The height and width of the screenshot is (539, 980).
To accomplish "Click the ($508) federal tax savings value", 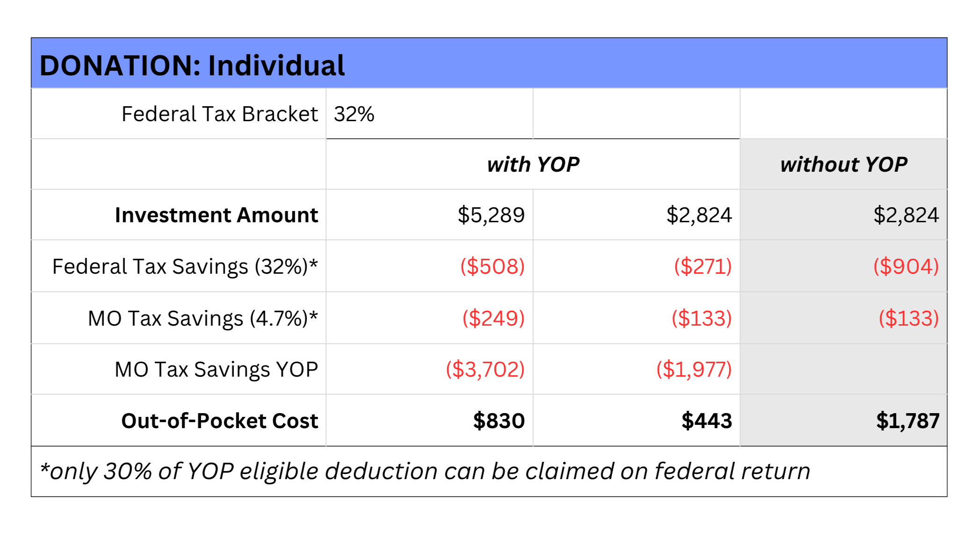I will [x=492, y=266].
